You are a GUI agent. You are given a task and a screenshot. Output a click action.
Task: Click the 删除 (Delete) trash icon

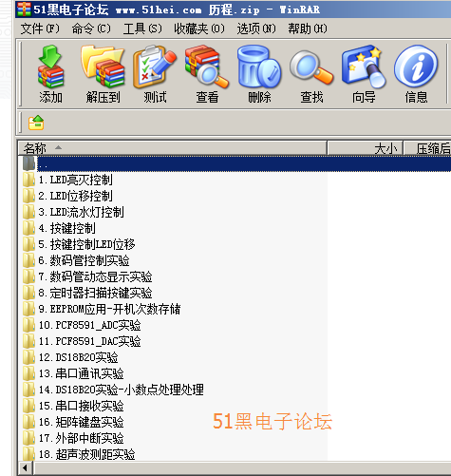coord(259,74)
